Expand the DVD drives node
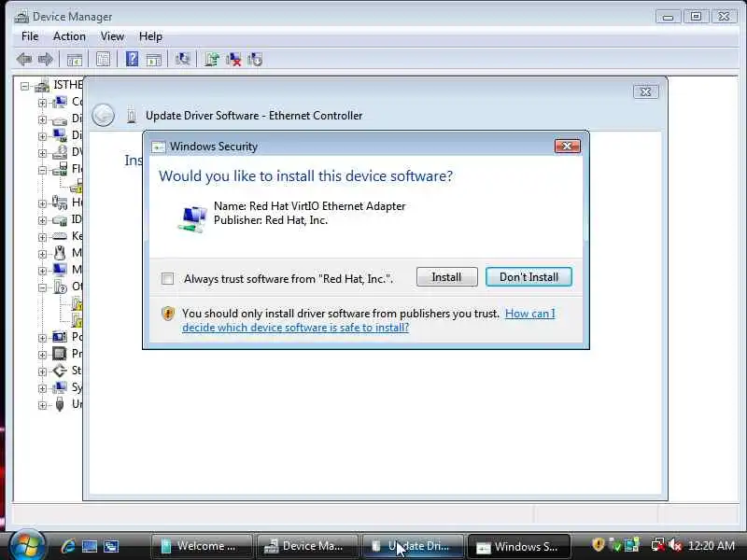The image size is (747, 560). pyautogui.click(x=42, y=153)
